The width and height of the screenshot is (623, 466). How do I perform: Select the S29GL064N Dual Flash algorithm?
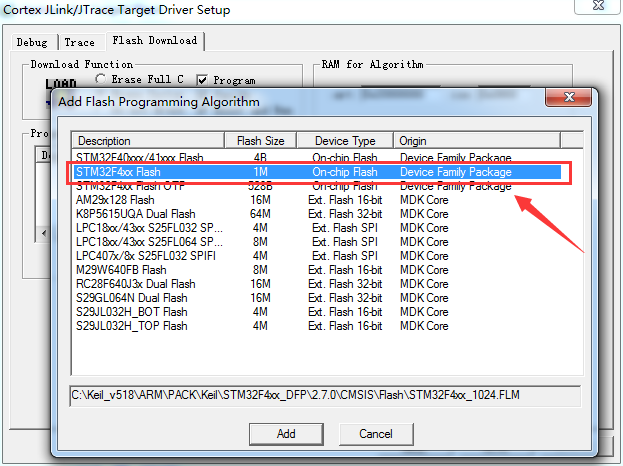point(317,298)
